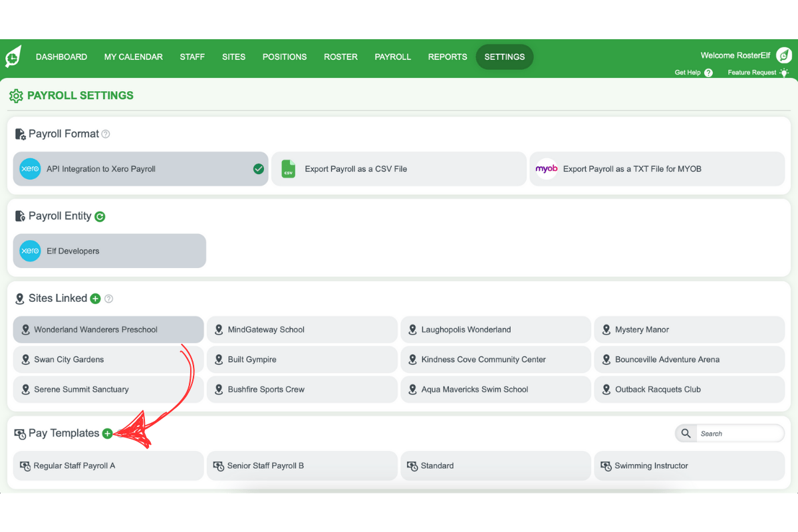This screenshot has height=532, width=798.
Task: Click the Xero icon on Elf Developers entity
Action: pos(29,251)
